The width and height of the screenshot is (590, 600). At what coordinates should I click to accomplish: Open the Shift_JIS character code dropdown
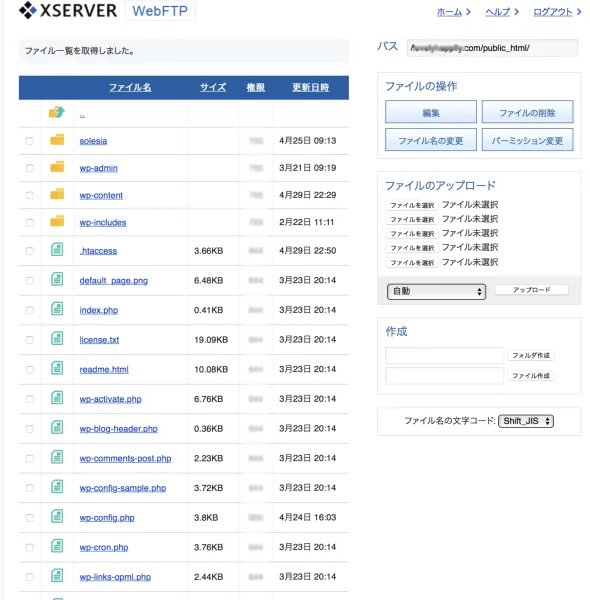[526, 421]
